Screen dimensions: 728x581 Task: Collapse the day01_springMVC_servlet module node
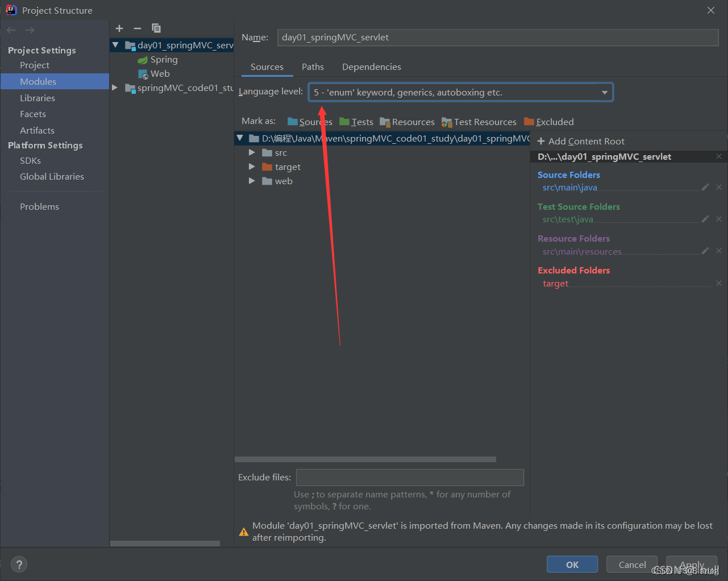tap(115, 45)
